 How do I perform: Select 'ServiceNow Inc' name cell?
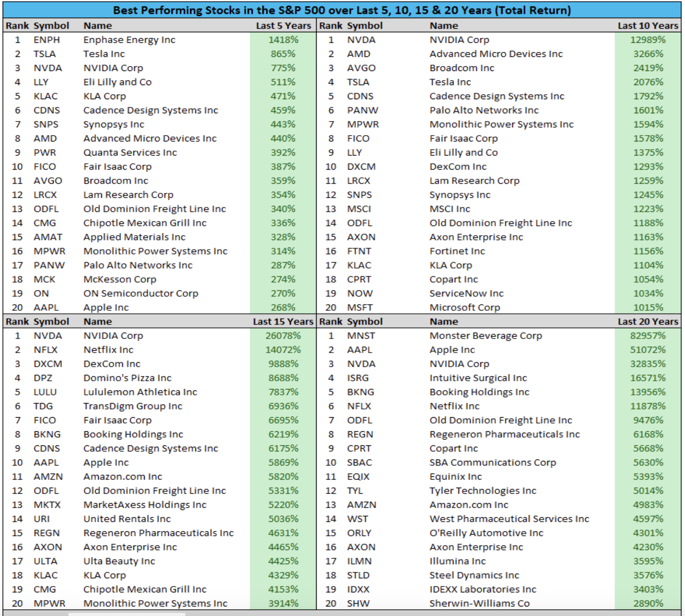click(467, 293)
